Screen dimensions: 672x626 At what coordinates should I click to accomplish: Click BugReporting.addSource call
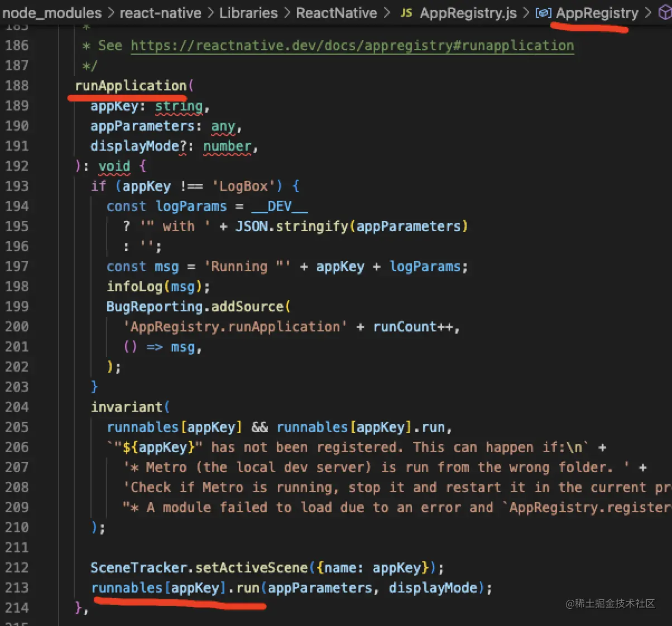tap(199, 306)
